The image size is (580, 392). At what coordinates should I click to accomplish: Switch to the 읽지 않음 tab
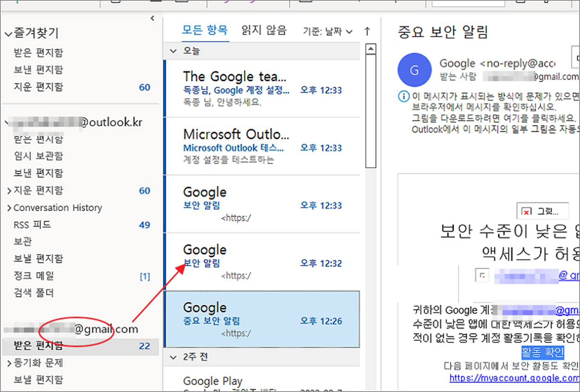pyautogui.click(x=264, y=31)
